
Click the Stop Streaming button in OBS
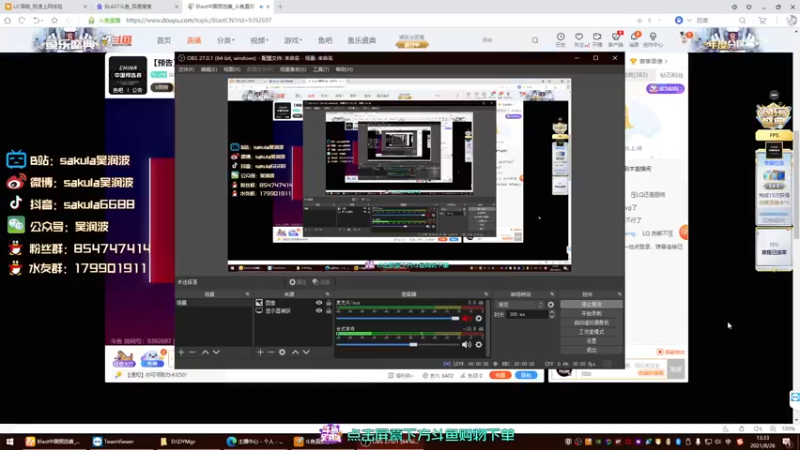591,304
